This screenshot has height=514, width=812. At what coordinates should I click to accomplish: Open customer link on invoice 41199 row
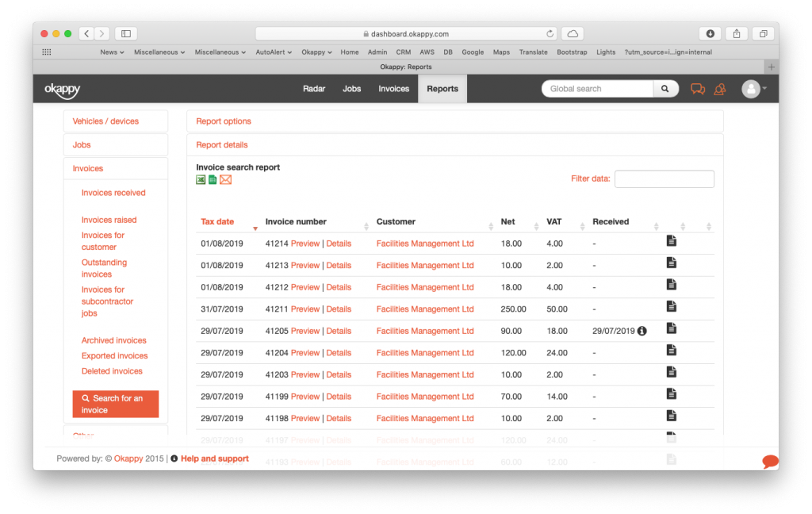425,397
